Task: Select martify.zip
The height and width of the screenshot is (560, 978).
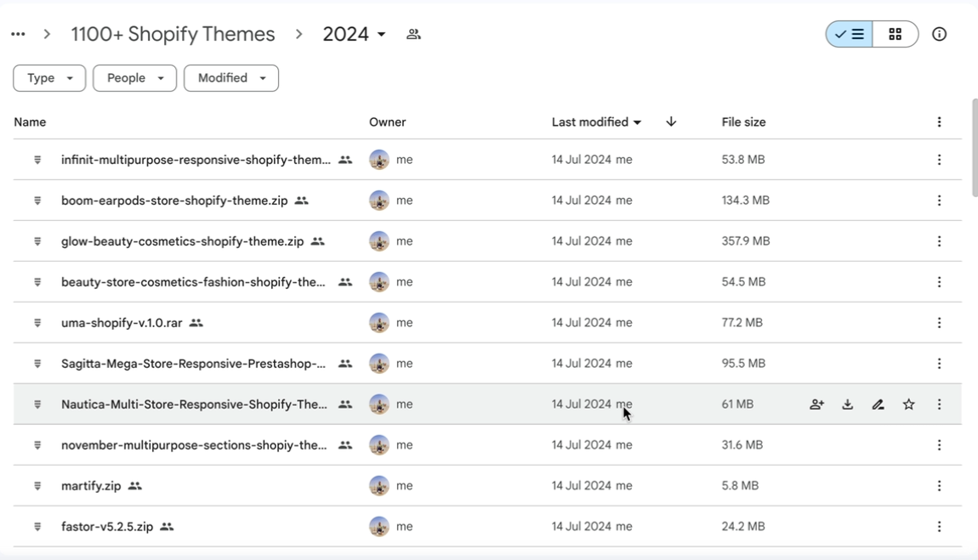Action: [x=487, y=486]
